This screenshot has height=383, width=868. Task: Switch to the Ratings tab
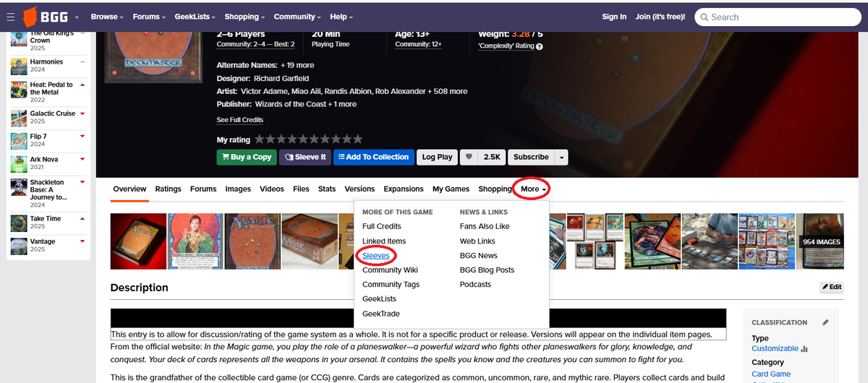[169, 189]
